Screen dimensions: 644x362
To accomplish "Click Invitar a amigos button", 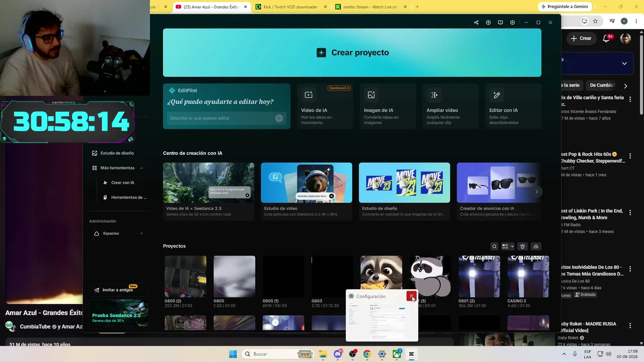I will coord(118,290).
